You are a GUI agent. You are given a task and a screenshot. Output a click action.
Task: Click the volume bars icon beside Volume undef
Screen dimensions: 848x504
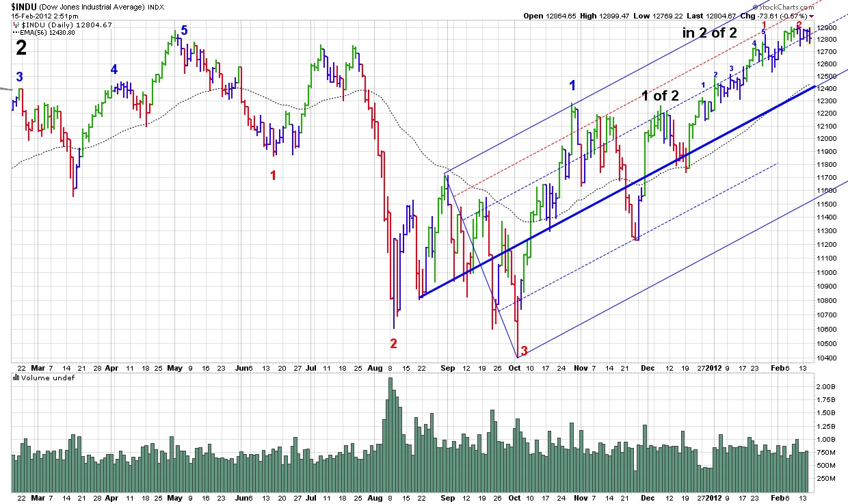16,377
